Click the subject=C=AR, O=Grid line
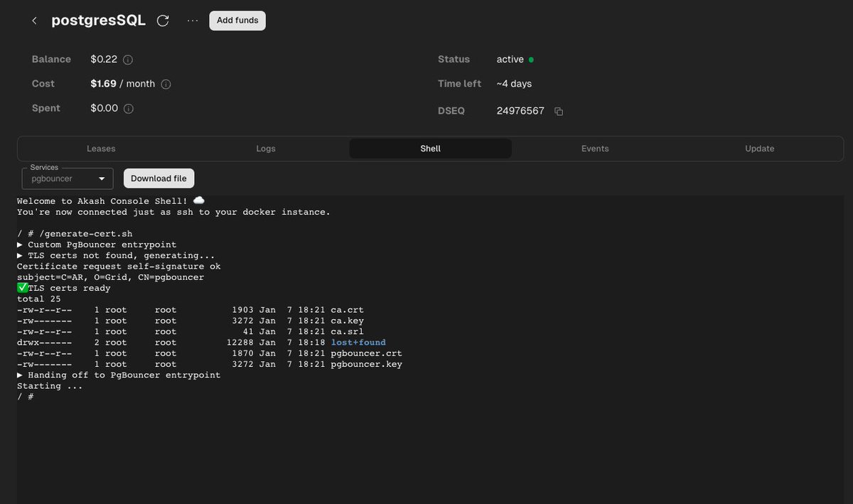 point(110,277)
